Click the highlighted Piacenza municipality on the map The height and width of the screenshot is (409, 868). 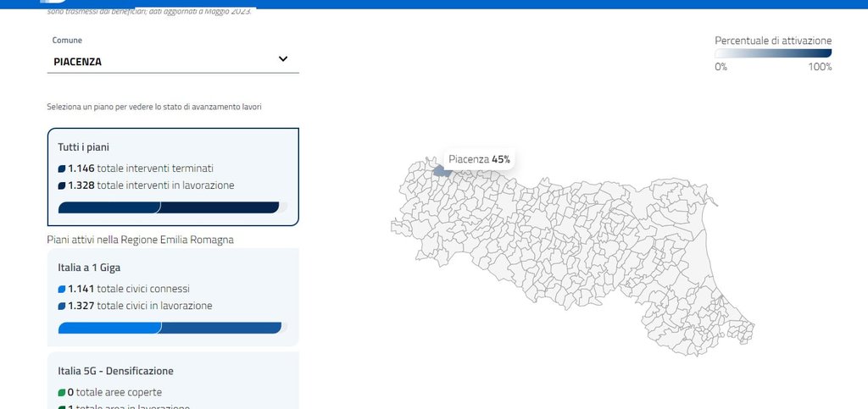tap(442, 170)
